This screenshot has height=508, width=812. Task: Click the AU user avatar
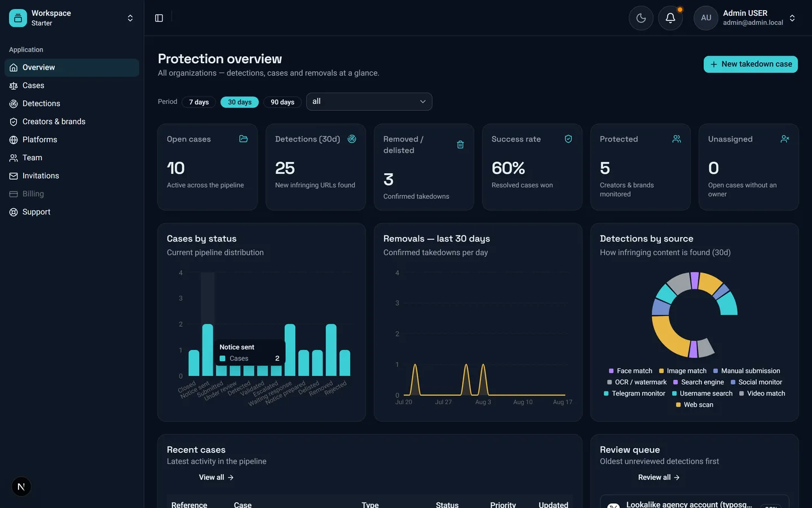click(706, 18)
